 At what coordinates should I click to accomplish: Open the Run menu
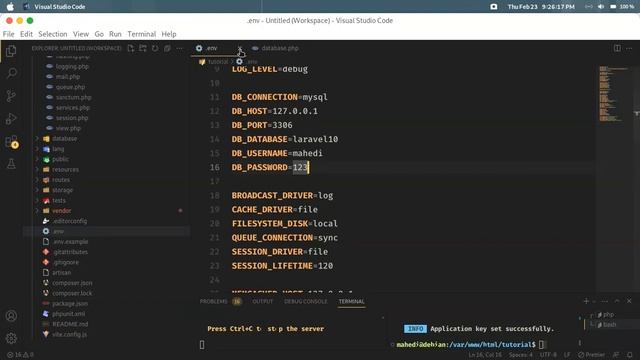click(x=115, y=34)
